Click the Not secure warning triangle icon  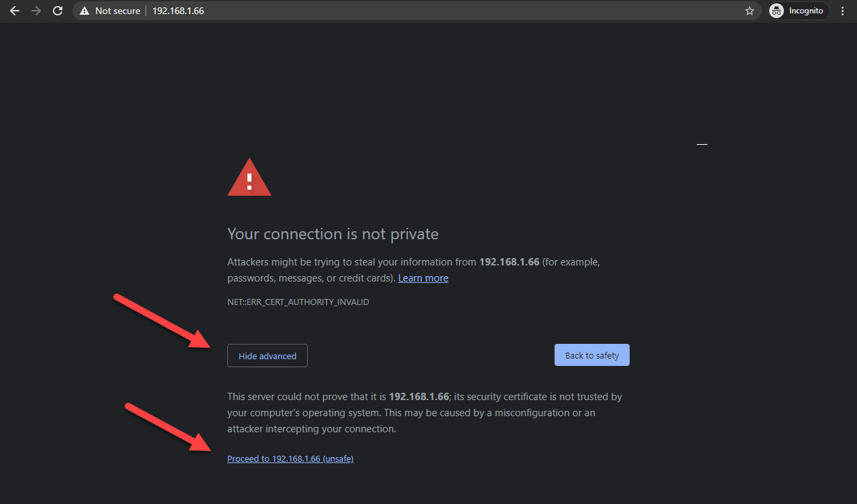[x=84, y=11]
